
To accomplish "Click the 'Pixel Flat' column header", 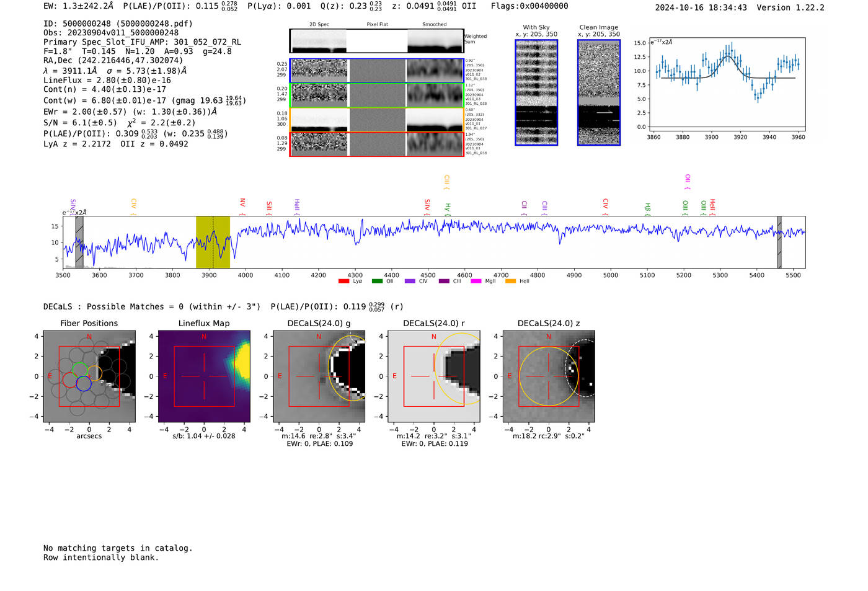I will (377, 25).
